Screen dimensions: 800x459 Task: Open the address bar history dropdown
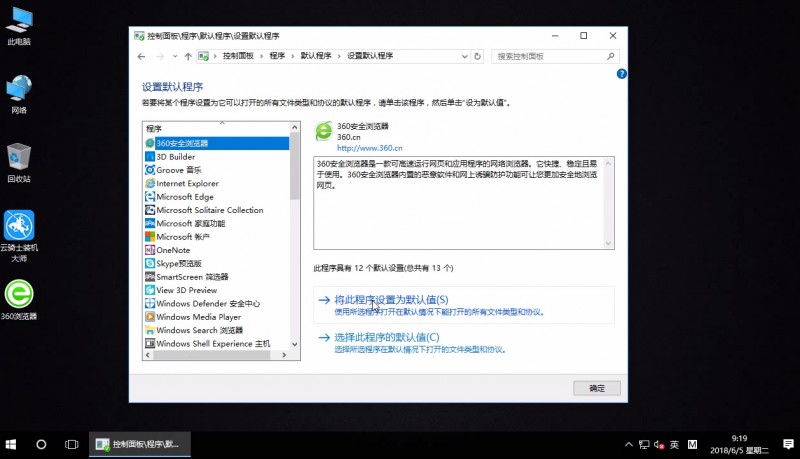464,56
